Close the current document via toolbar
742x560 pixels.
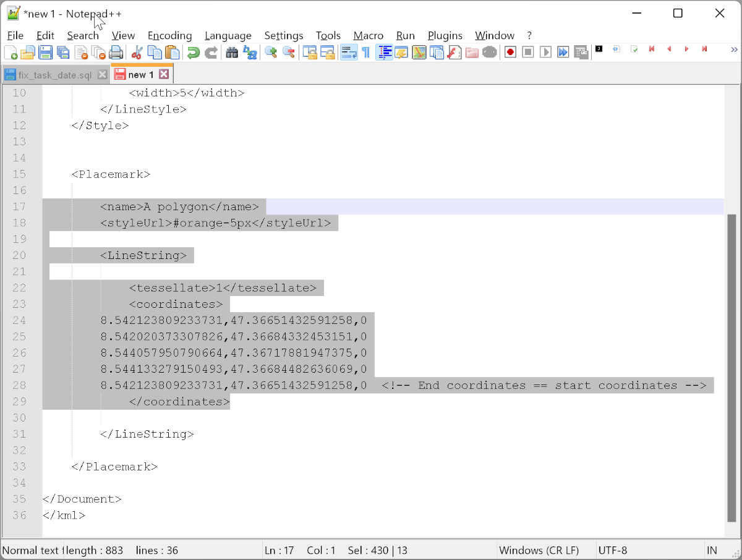tap(80, 53)
